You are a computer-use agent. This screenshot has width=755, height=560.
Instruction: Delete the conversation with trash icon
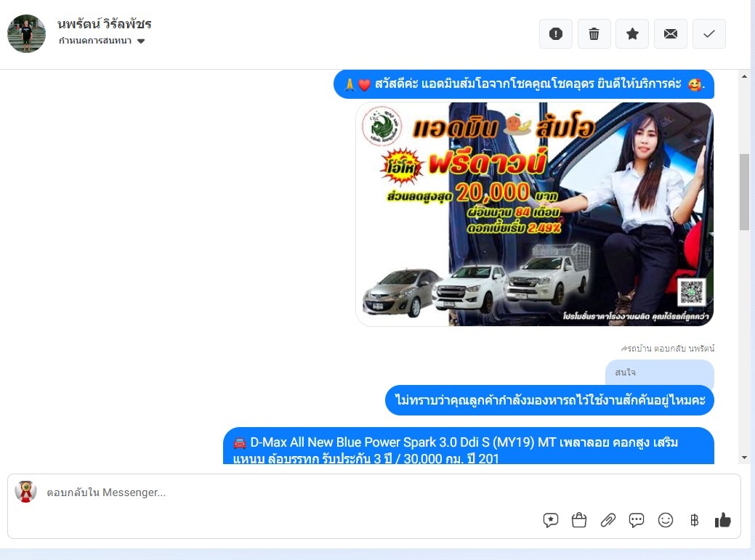[x=594, y=33]
